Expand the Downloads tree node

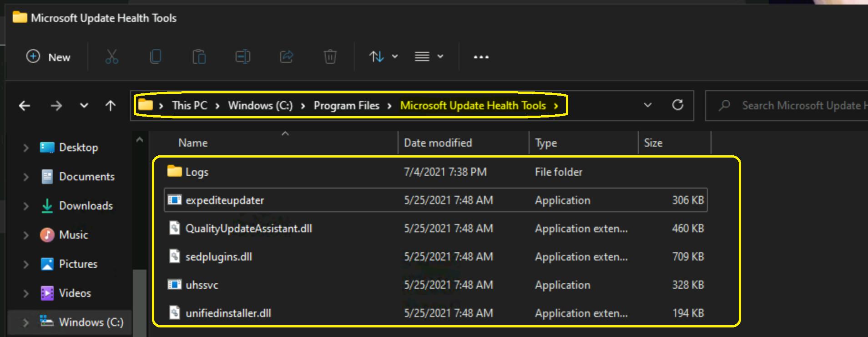coord(26,206)
